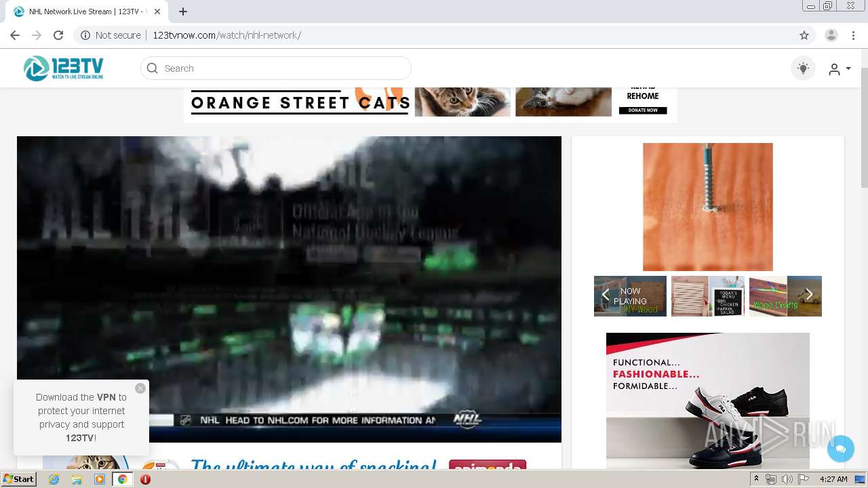Show previous video in carousel
This screenshot has width=868, height=488.
coord(606,295)
